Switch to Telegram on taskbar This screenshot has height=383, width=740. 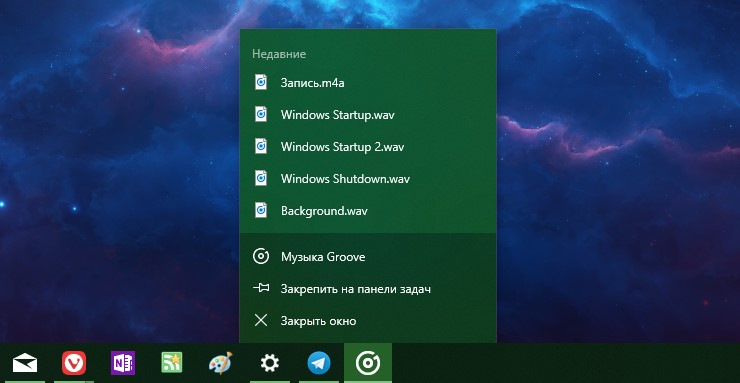pos(319,364)
